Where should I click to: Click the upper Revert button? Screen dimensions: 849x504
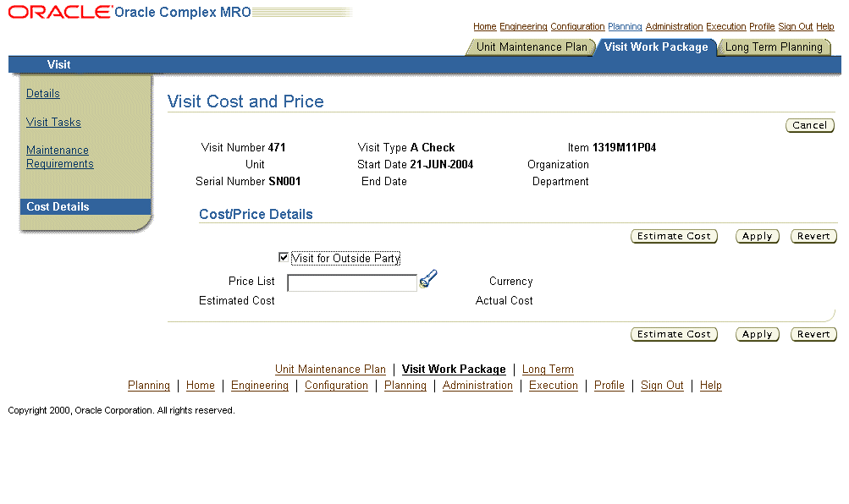point(813,236)
